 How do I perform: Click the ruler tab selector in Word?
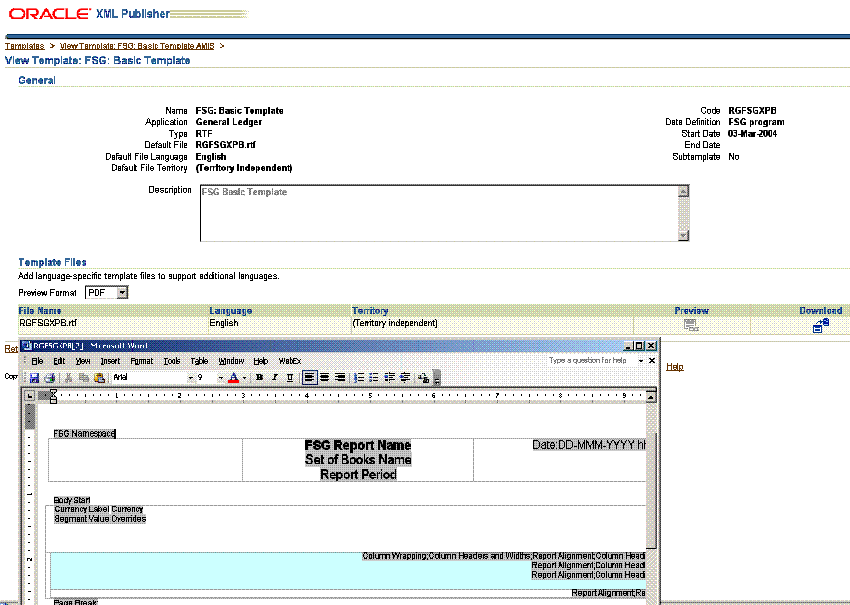[30, 396]
